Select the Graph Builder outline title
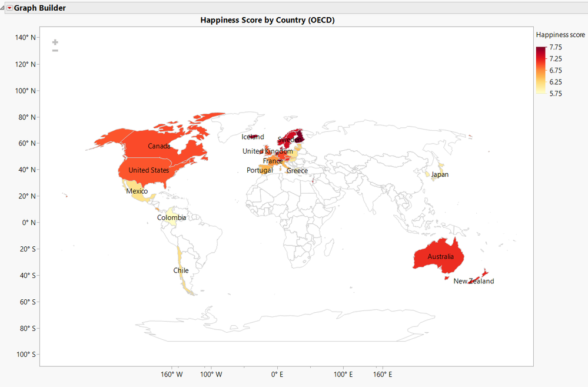588x387 pixels. 40,8
